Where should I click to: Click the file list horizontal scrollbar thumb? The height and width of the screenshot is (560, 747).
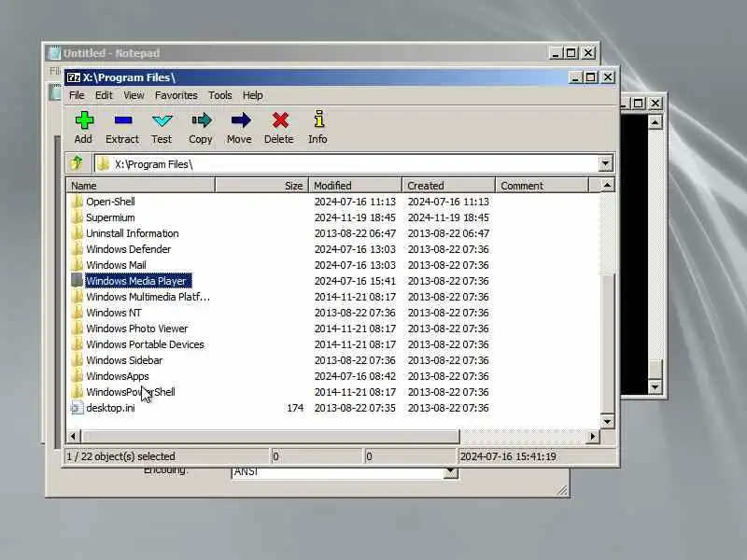click(270, 436)
